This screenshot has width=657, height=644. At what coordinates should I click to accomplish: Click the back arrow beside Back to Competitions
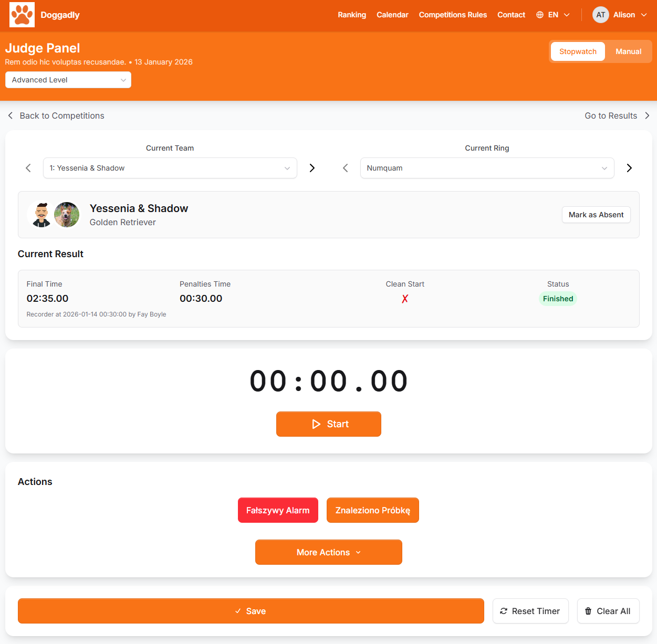coord(10,115)
